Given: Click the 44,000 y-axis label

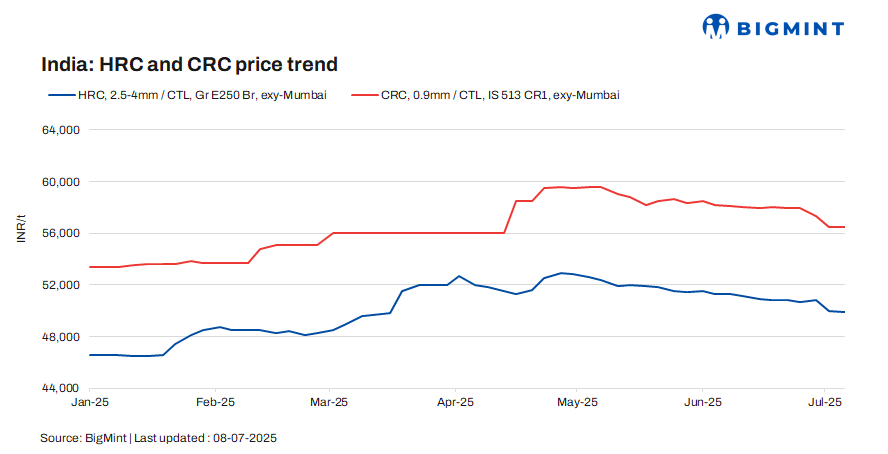Looking at the screenshot, I should coord(62,388).
